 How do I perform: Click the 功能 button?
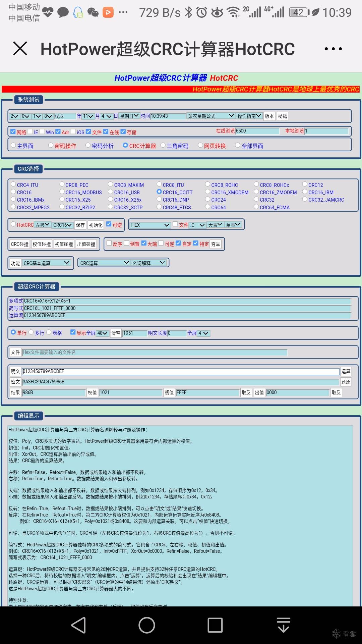coord(15,263)
